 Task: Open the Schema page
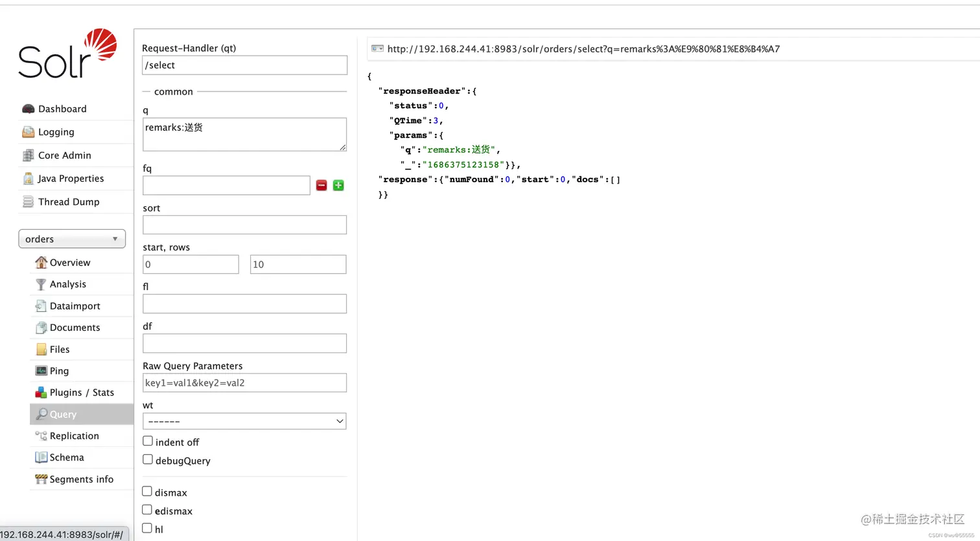[x=67, y=457]
